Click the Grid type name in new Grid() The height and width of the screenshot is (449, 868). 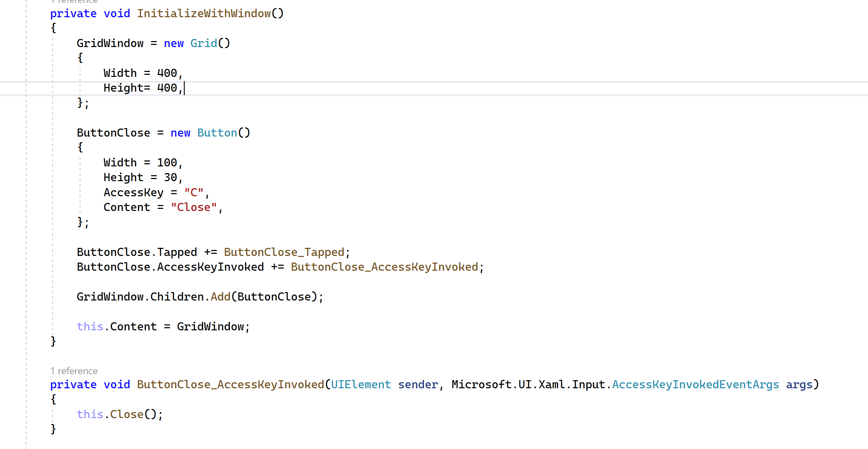pos(204,43)
